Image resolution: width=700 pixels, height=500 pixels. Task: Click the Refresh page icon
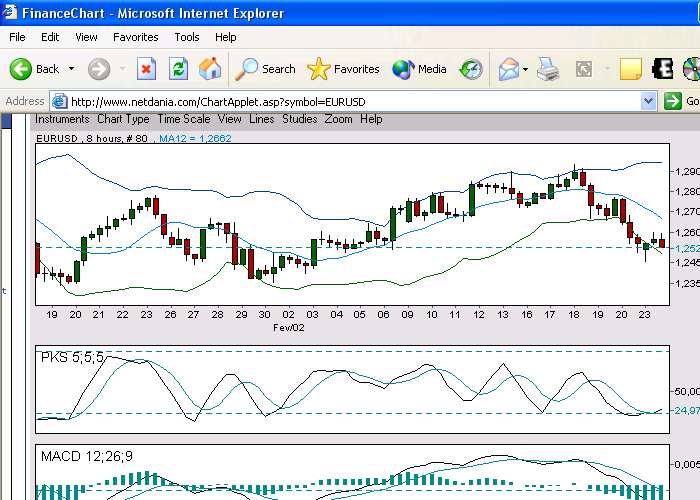click(179, 69)
